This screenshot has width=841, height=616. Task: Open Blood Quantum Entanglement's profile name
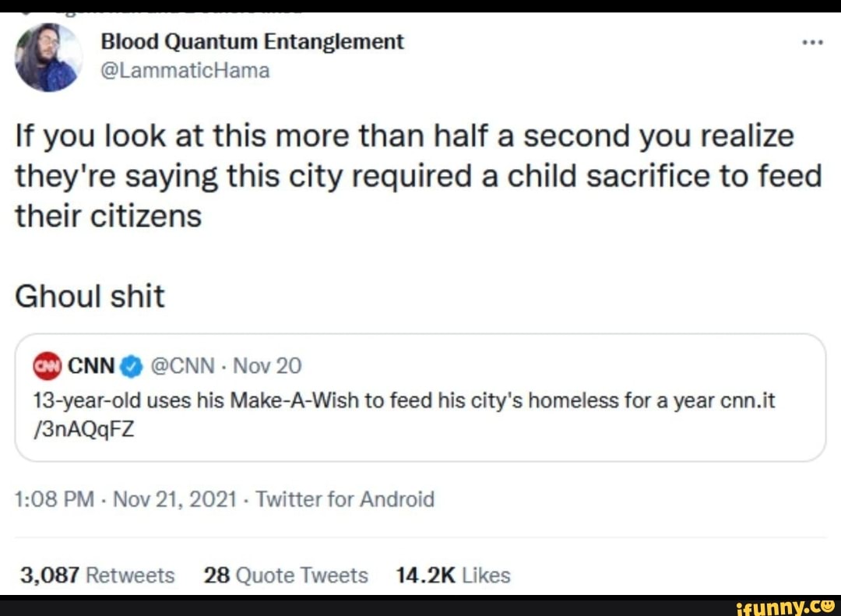[x=252, y=42]
